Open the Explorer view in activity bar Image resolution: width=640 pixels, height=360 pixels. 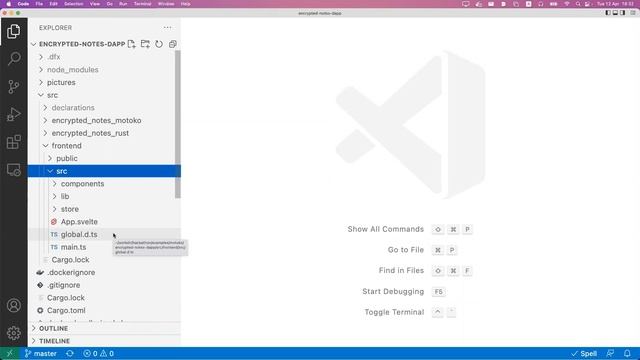point(13,31)
